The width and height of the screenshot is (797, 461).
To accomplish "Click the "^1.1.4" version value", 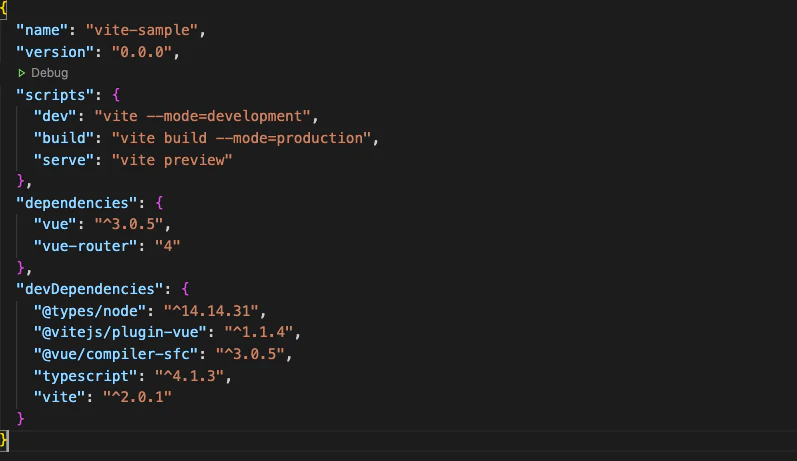I will pos(258,332).
